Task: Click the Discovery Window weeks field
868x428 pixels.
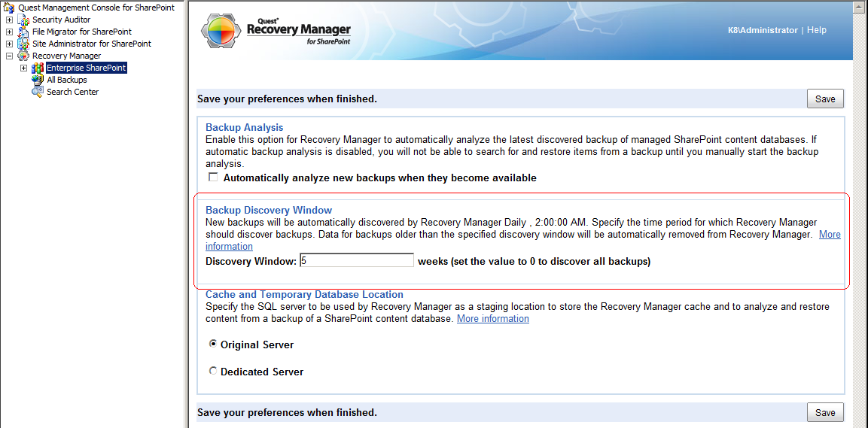Action: click(x=357, y=260)
